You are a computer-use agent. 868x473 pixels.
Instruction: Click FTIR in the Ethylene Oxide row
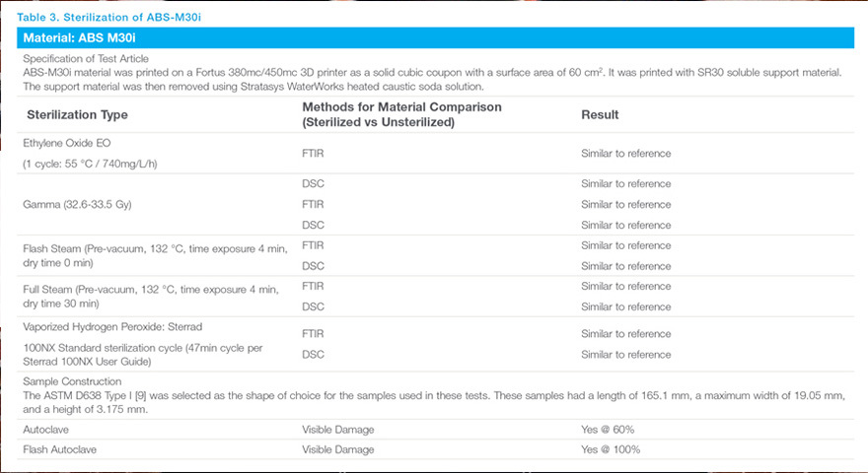(x=313, y=154)
